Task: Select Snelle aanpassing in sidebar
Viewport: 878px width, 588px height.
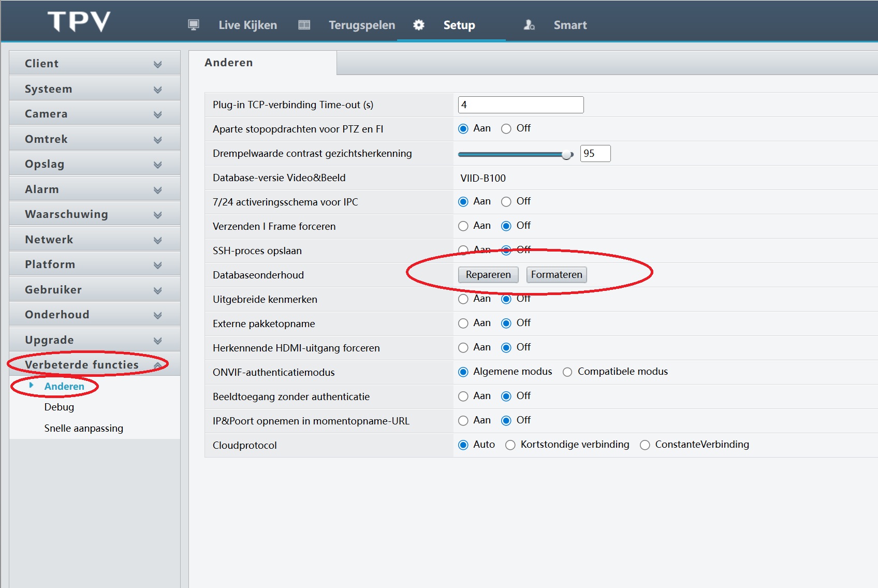Action: tap(83, 428)
